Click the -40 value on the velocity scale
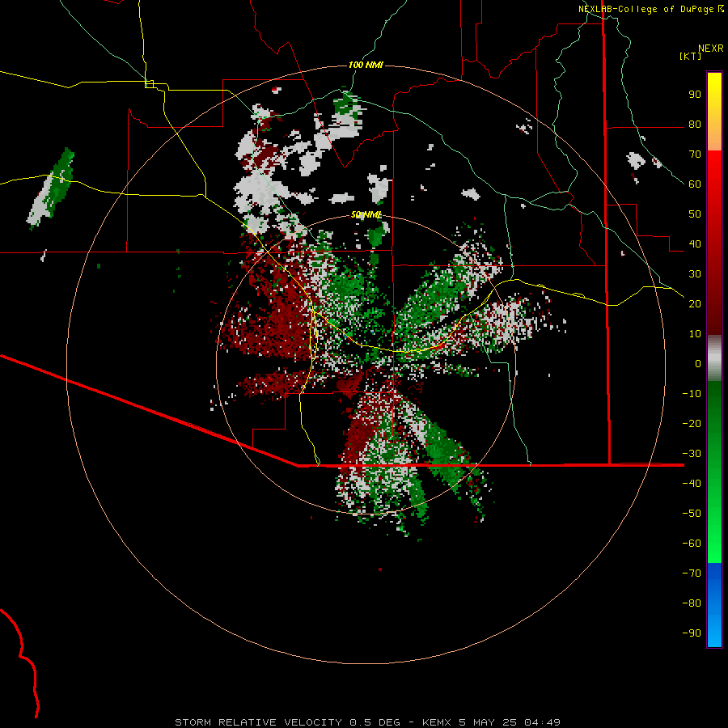Viewport: 728px width, 728px height. coord(692,484)
